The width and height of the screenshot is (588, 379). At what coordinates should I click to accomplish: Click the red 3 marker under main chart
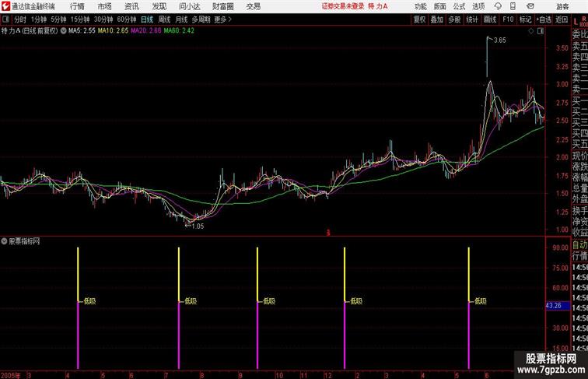click(x=328, y=233)
